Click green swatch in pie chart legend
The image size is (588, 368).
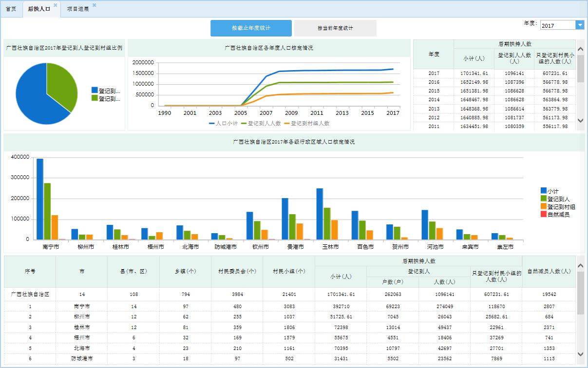click(x=95, y=98)
